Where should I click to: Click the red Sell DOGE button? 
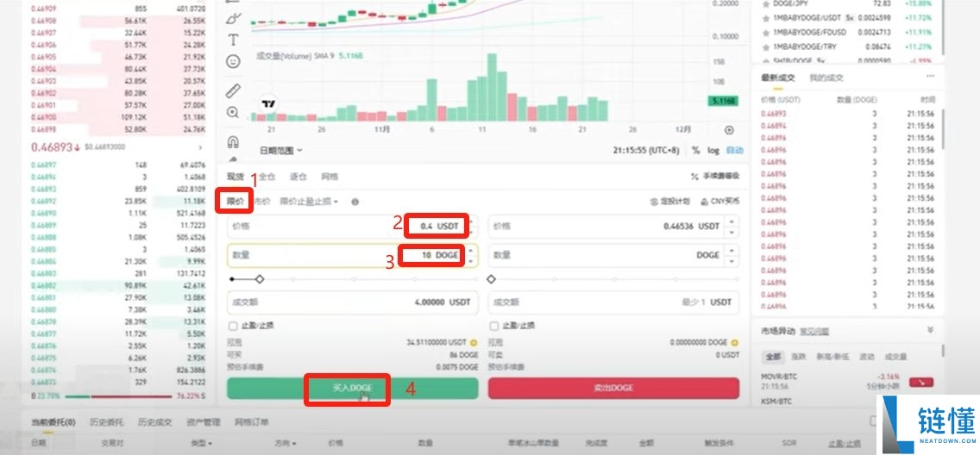(613, 389)
